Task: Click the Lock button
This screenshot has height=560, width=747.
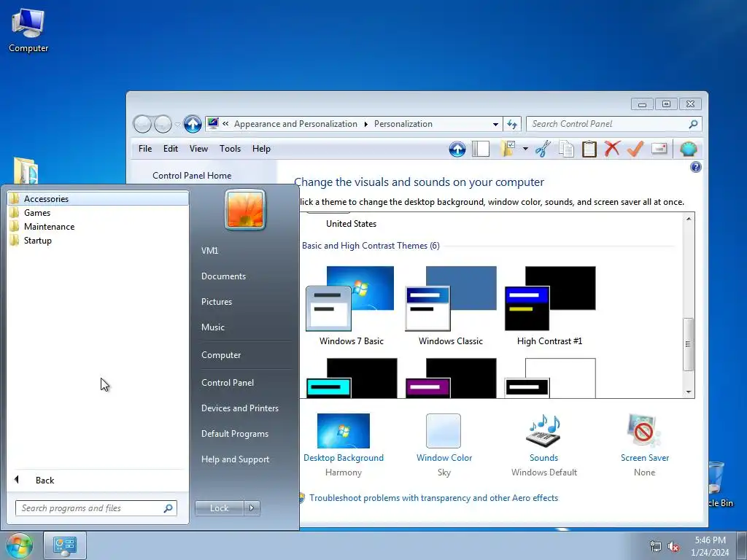Action: tap(219, 508)
